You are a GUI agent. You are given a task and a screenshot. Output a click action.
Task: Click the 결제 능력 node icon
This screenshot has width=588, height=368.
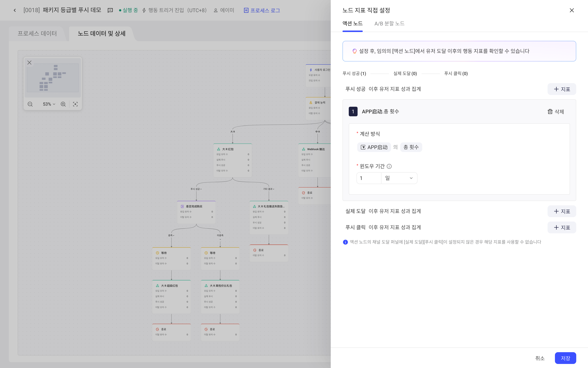(x=311, y=102)
